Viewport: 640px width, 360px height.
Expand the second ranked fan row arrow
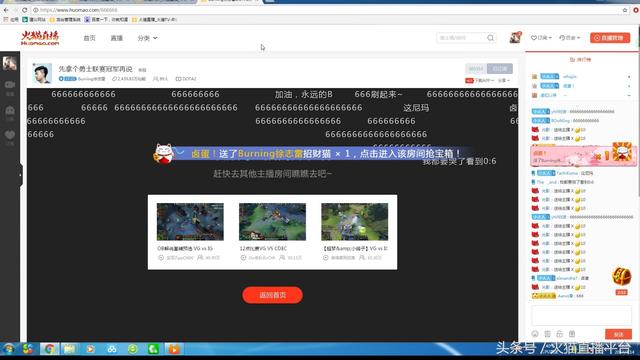[629, 86]
